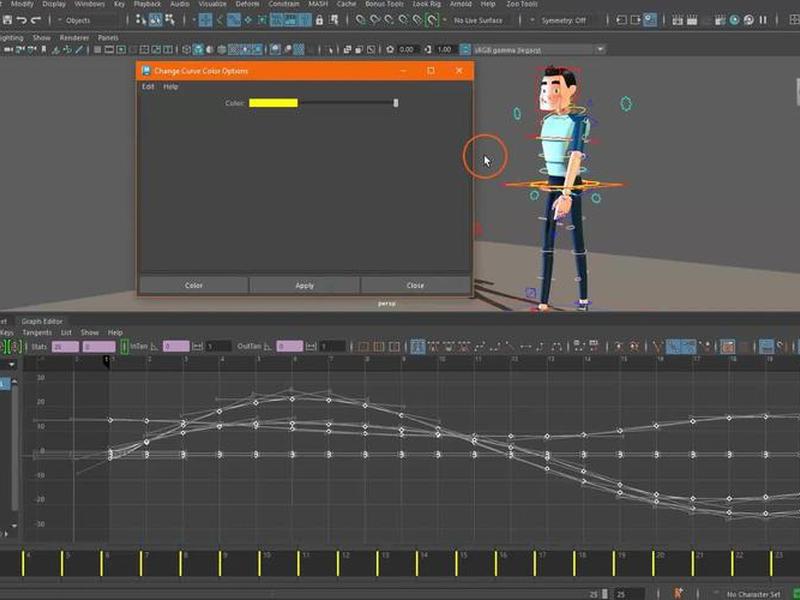Viewport: 800px width, 600px height.
Task: Click the yellow key tick at frame 10
Action: coord(259,563)
